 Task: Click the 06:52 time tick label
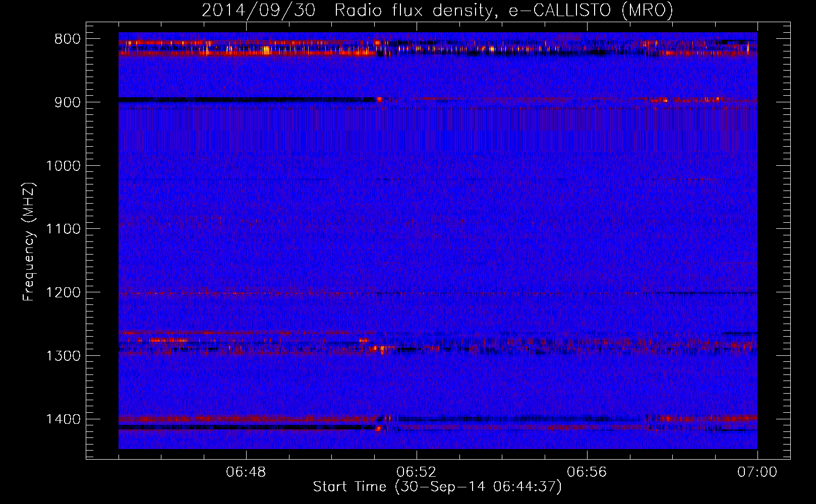coord(417,472)
